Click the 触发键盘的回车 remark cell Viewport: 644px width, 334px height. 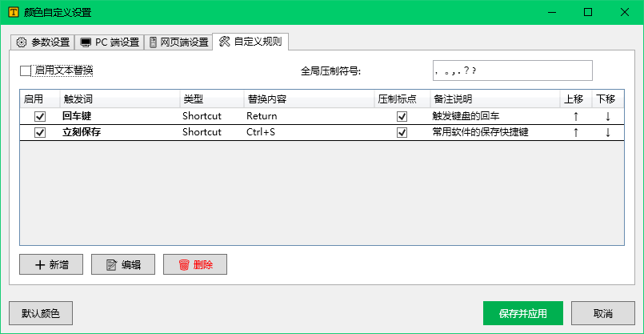coord(495,116)
